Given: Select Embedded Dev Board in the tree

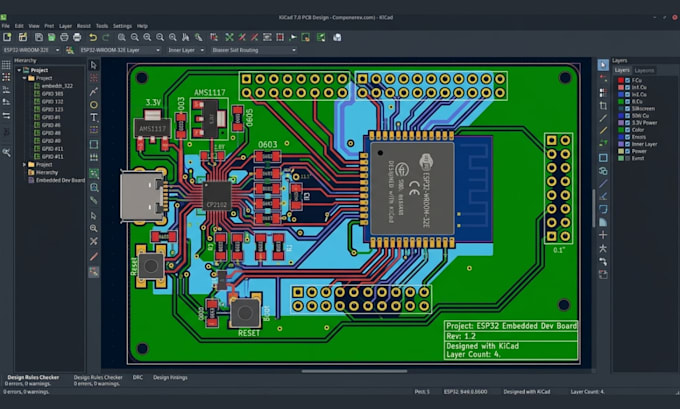Looking at the screenshot, I should coord(60,180).
